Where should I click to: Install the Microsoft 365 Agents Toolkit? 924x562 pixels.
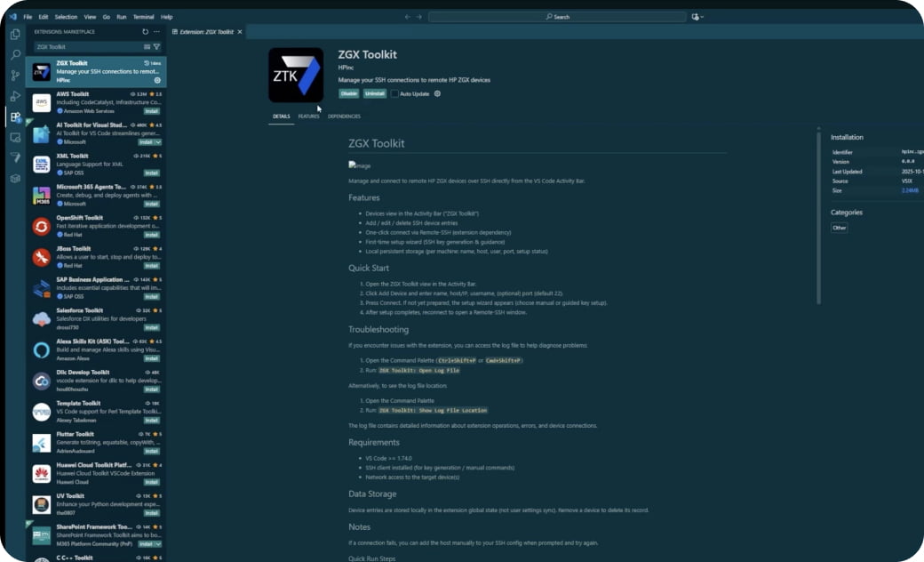tap(151, 204)
